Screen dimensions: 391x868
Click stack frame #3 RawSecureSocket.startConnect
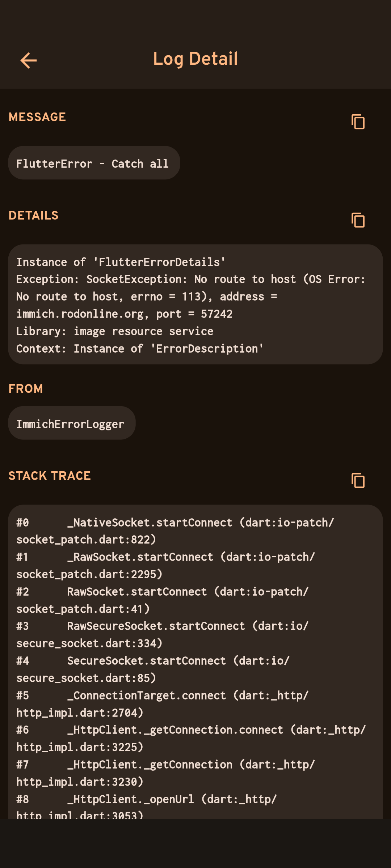pyautogui.click(x=156, y=626)
